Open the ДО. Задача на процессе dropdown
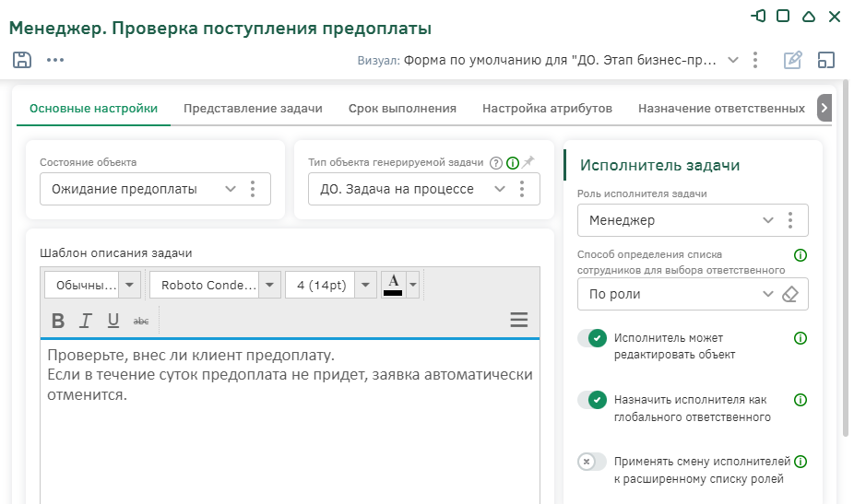The width and height of the screenshot is (854, 504). pos(500,189)
